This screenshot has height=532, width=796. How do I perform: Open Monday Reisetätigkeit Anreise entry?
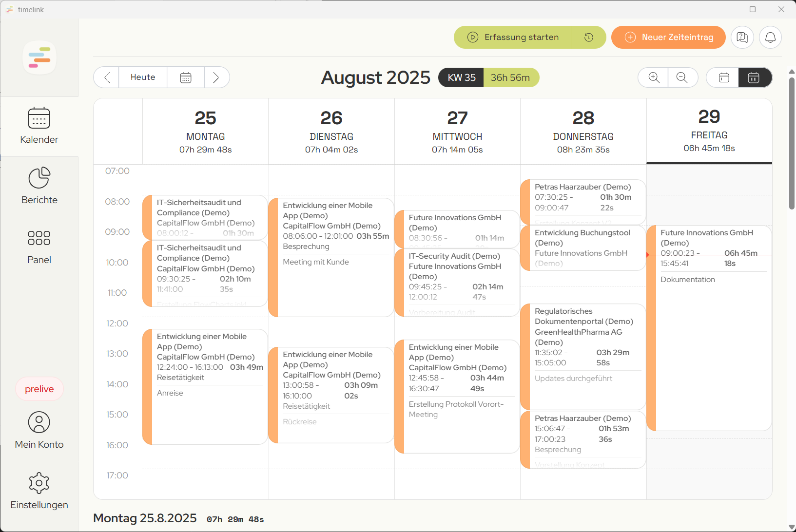click(x=205, y=387)
